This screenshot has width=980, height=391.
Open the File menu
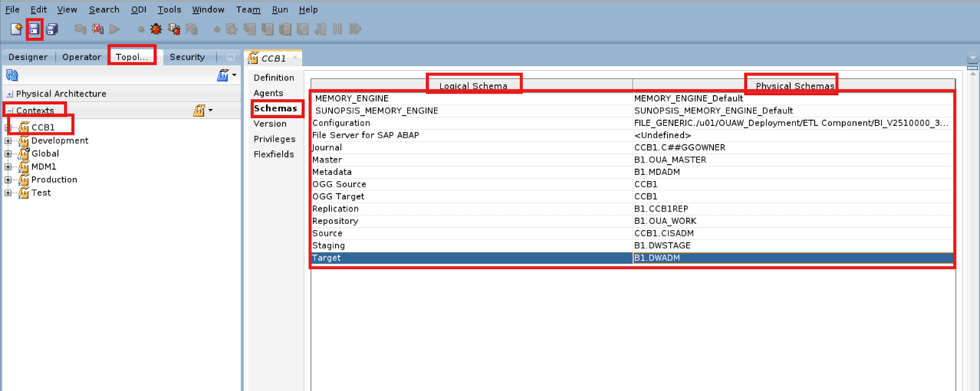coord(12,10)
